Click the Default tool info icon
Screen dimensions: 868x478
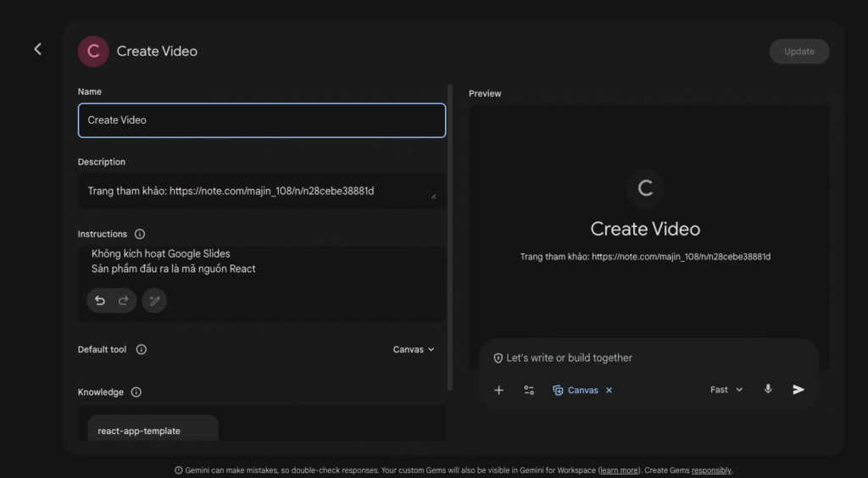(x=142, y=349)
